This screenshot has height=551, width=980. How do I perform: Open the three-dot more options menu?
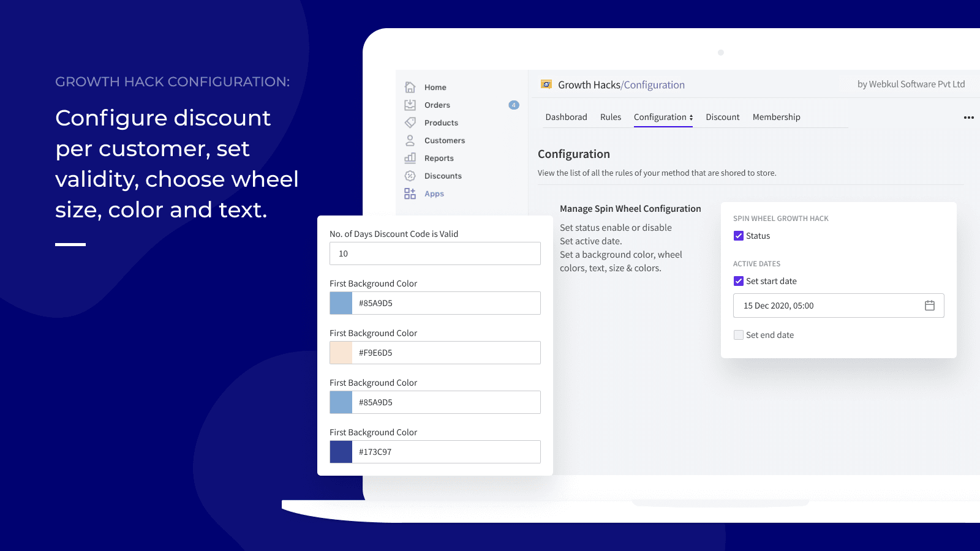[x=968, y=118]
